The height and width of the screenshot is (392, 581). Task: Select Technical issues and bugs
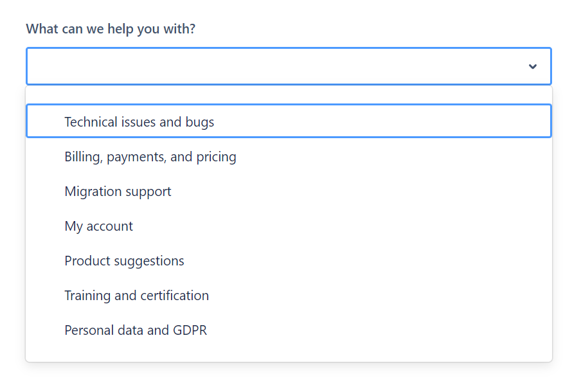coord(139,121)
